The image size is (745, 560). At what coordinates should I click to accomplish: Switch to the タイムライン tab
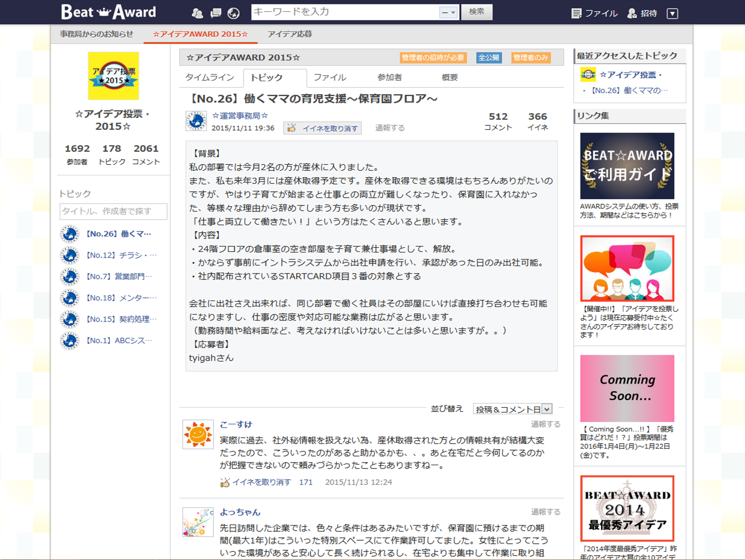click(210, 78)
